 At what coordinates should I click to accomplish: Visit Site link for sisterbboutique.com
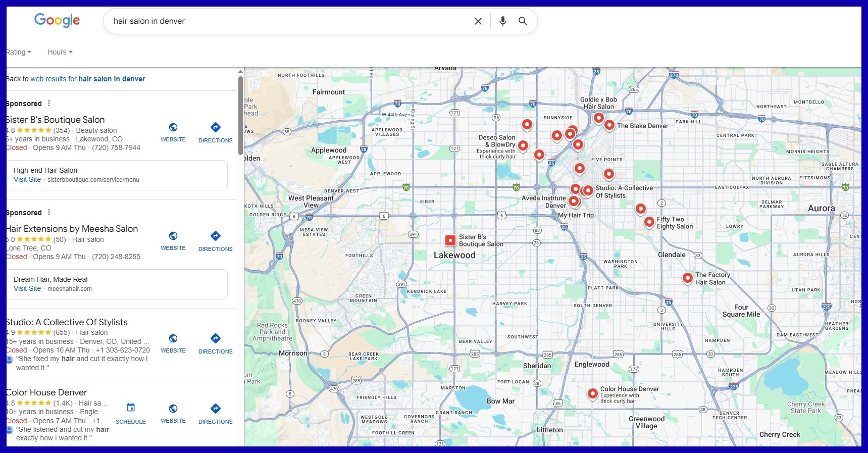pyautogui.click(x=27, y=179)
